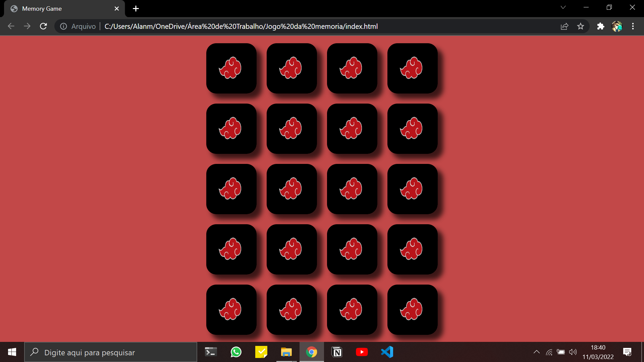Flip the card in row one, column four
This screenshot has height=362, width=644.
pyautogui.click(x=413, y=68)
